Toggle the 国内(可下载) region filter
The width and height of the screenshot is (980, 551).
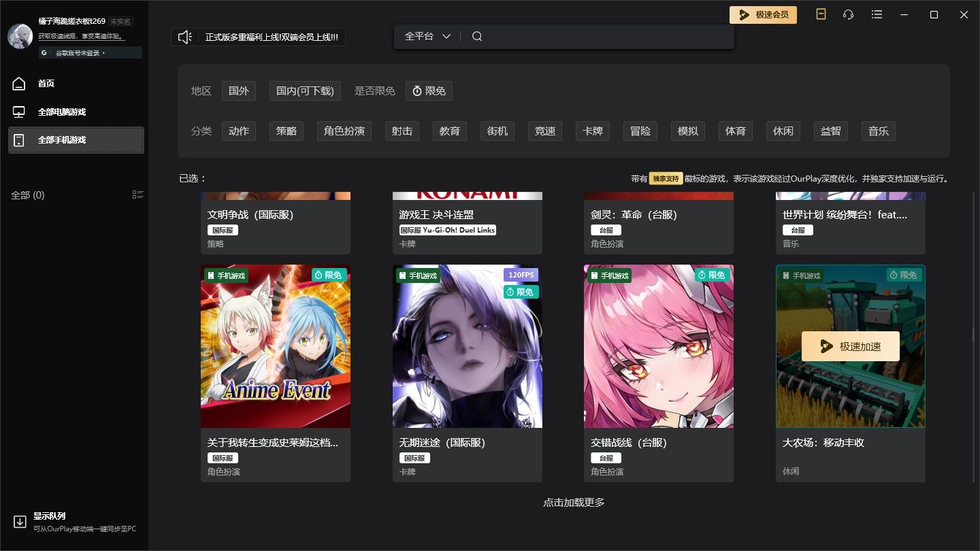305,90
